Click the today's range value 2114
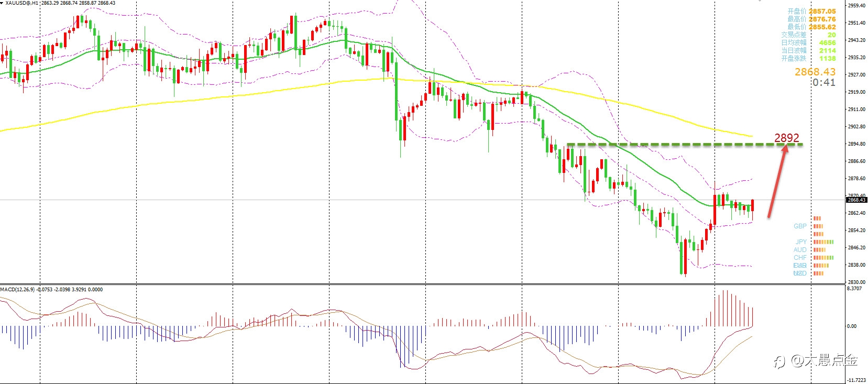 point(828,50)
